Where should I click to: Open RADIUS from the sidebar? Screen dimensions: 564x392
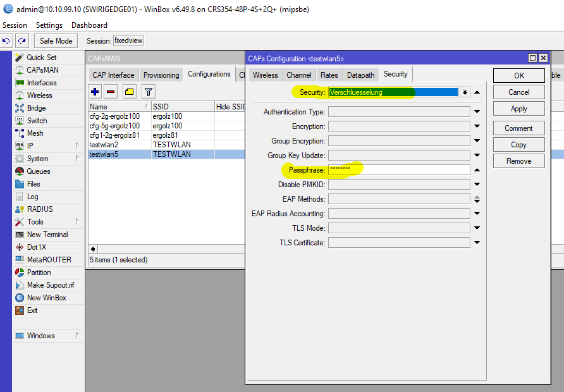(x=40, y=209)
